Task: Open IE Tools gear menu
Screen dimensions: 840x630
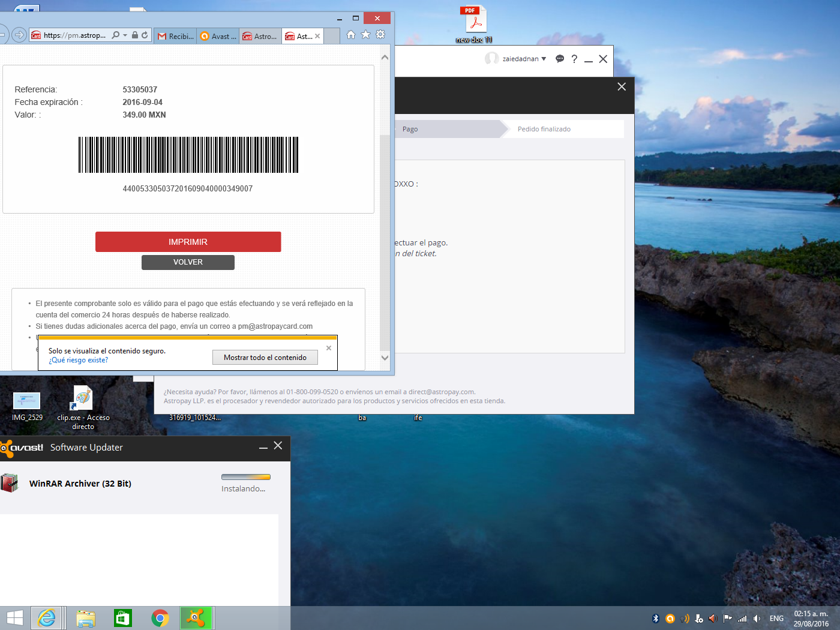Action: tap(380, 35)
